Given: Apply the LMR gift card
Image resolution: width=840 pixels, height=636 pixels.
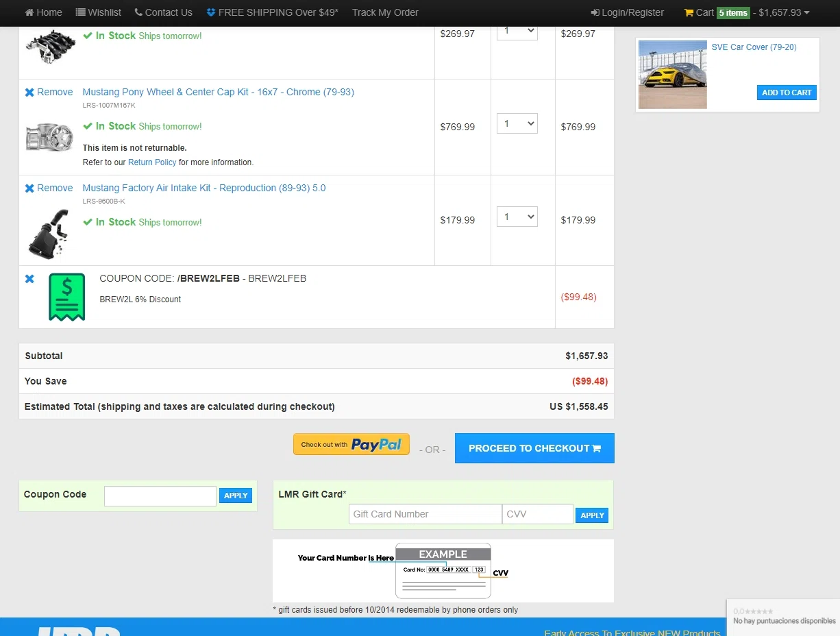Looking at the screenshot, I should pyautogui.click(x=592, y=515).
